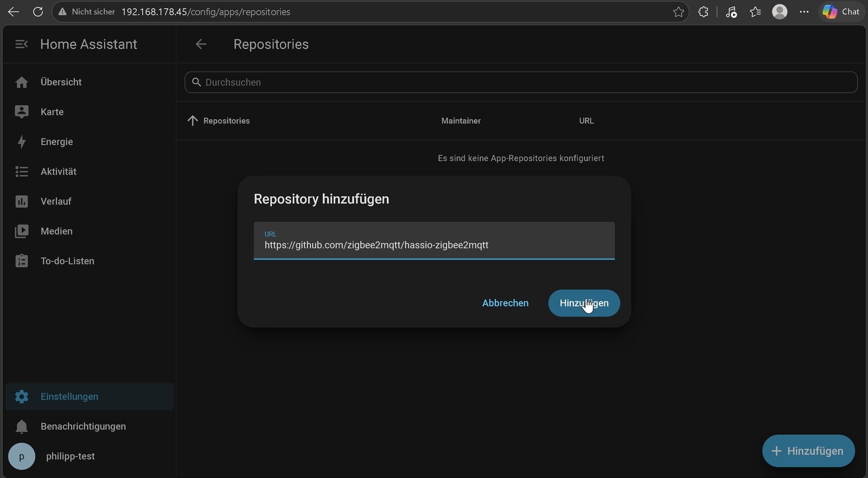Sort by Repositories column header
868x478 pixels.
[x=226, y=121]
